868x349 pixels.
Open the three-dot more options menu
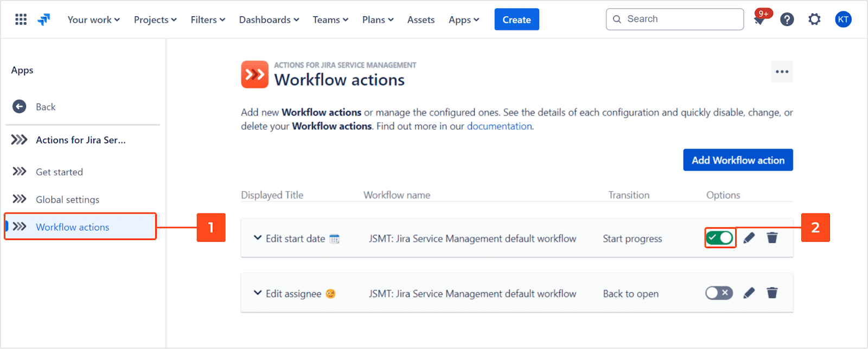[782, 72]
